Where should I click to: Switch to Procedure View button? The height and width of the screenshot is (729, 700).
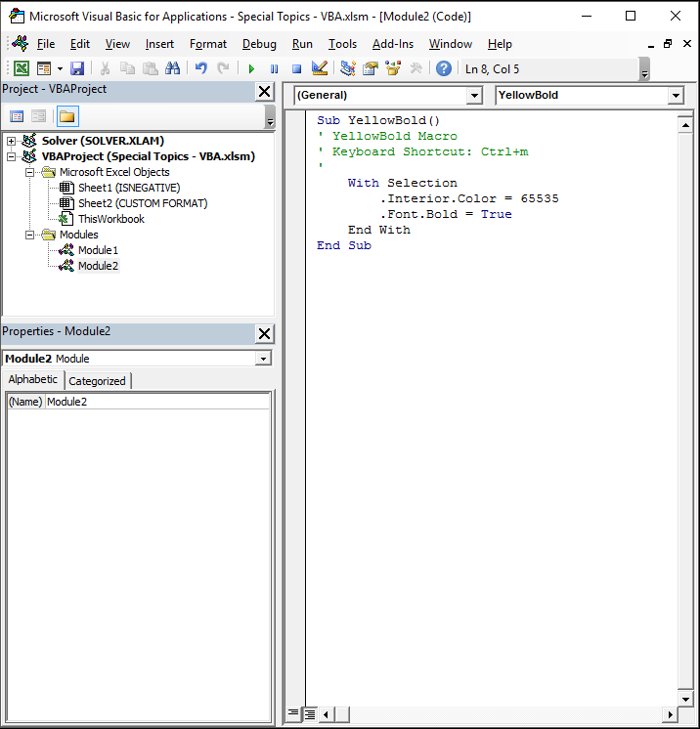coord(293,713)
